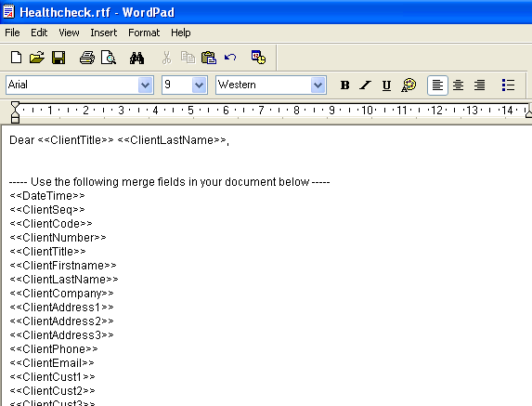Open the Format menu
This screenshot has height=406, width=532.
144,33
